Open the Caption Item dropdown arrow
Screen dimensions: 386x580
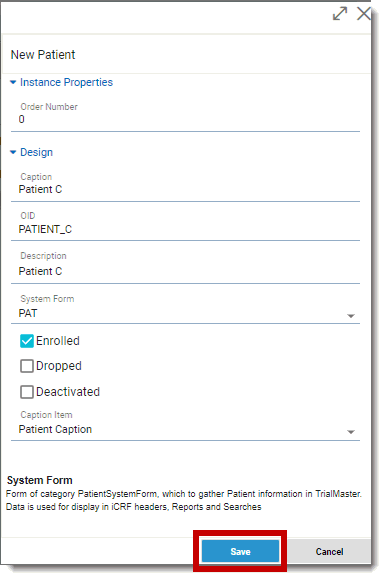[351, 432]
